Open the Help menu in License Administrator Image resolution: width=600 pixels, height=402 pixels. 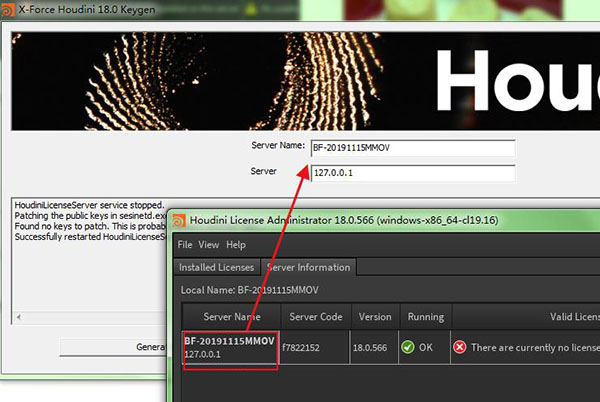(x=236, y=245)
